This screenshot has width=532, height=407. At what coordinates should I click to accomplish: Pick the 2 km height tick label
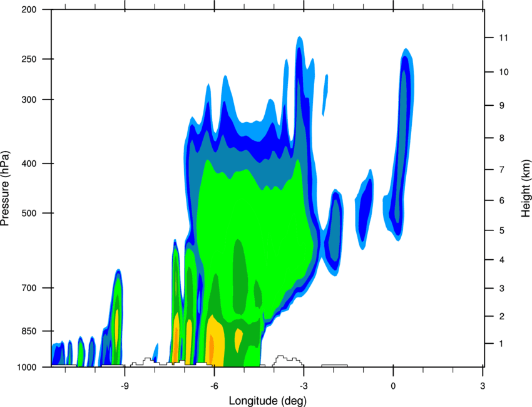[x=502, y=316]
